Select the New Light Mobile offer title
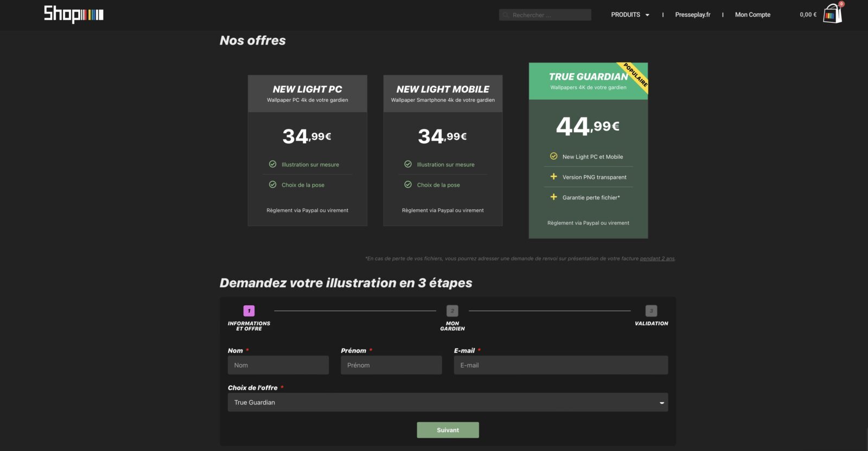The image size is (868, 451). 443,89
